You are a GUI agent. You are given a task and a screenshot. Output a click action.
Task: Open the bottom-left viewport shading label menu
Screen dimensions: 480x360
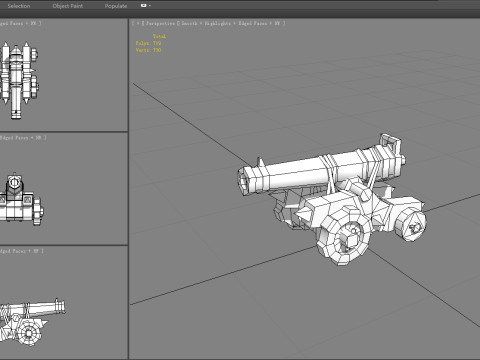(x=21, y=251)
